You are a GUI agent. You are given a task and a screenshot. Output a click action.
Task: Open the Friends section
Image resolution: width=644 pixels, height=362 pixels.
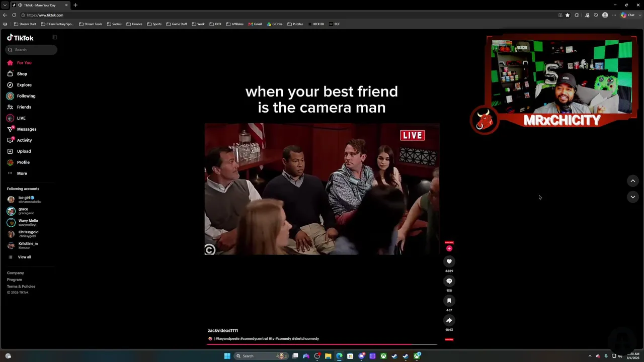click(x=19, y=107)
